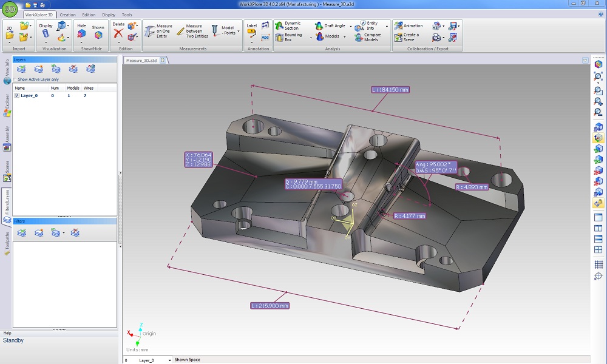The height and width of the screenshot is (364, 607).
Task: Open the Tools ribbon tab
Action: coord(127,15)
